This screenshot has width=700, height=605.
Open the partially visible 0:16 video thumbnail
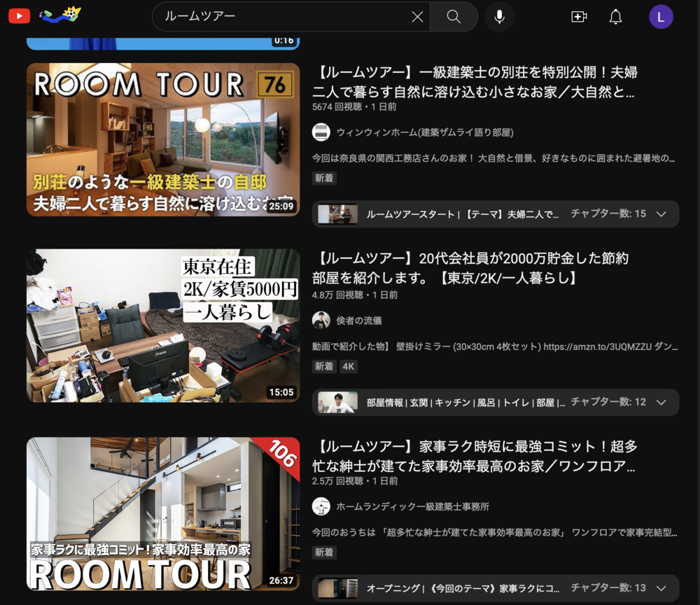[163, 43]
